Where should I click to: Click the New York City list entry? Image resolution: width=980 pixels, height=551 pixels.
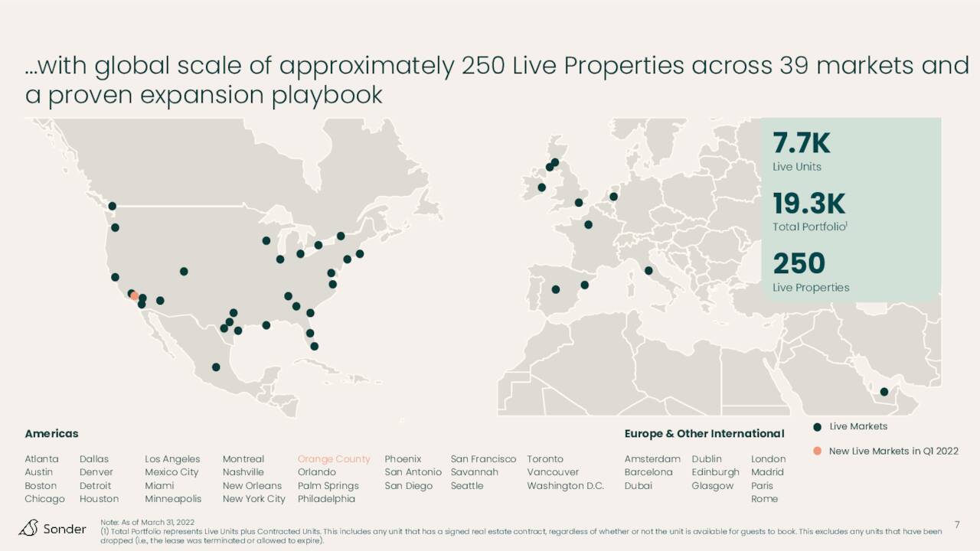(x=254, y=499)
